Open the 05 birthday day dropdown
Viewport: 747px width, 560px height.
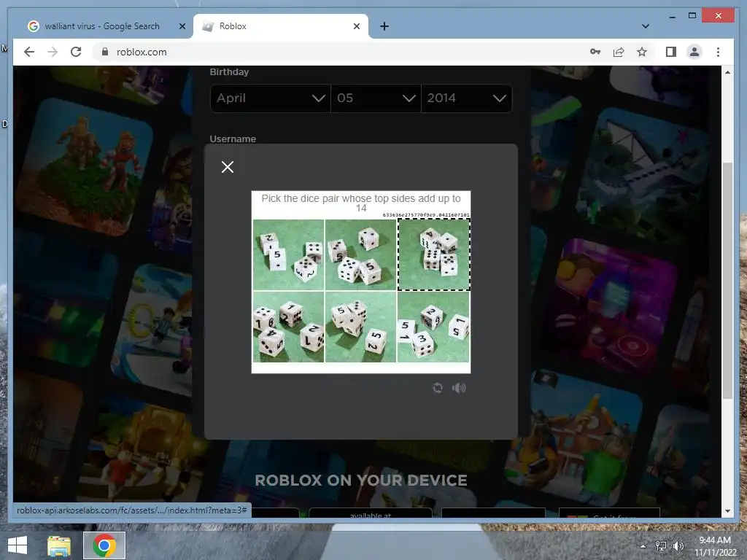tap(376, 98)
